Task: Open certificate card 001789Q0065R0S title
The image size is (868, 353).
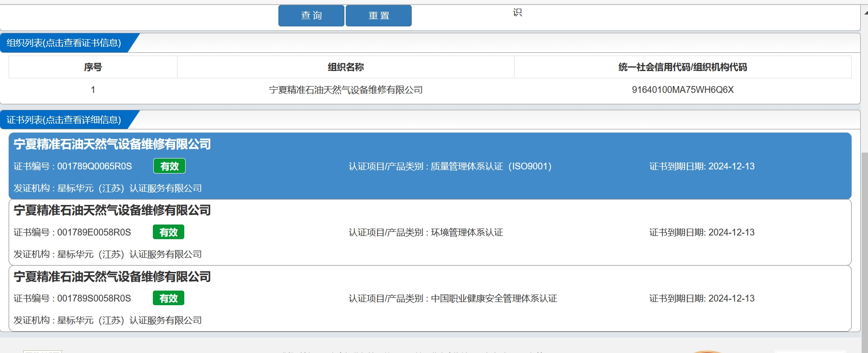Action: [x=112, y=144]
